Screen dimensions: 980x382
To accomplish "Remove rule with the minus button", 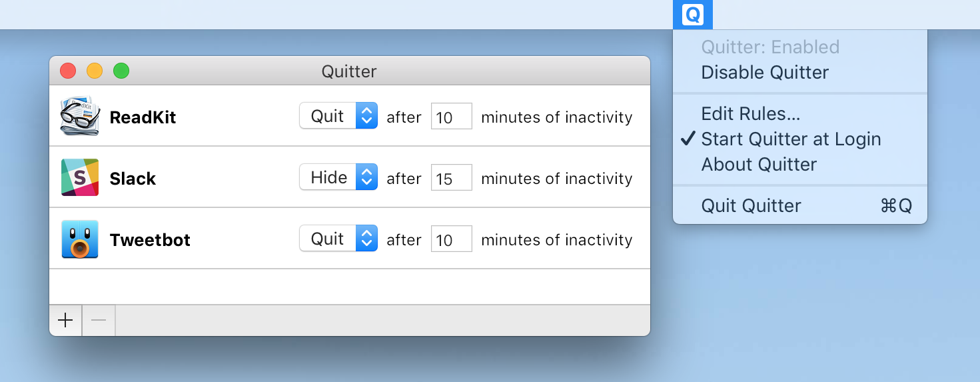I will 99,321.
